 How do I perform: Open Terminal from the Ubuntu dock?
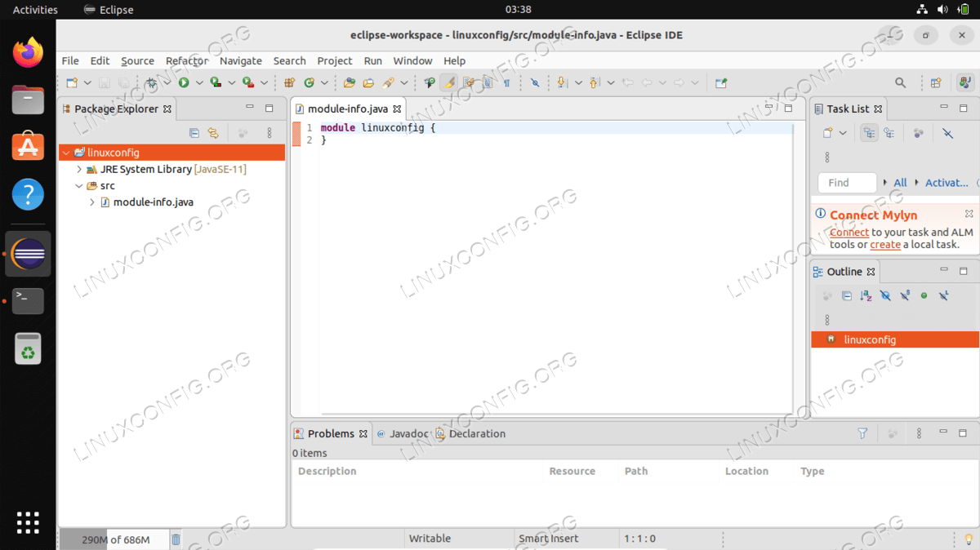[29, 301]
